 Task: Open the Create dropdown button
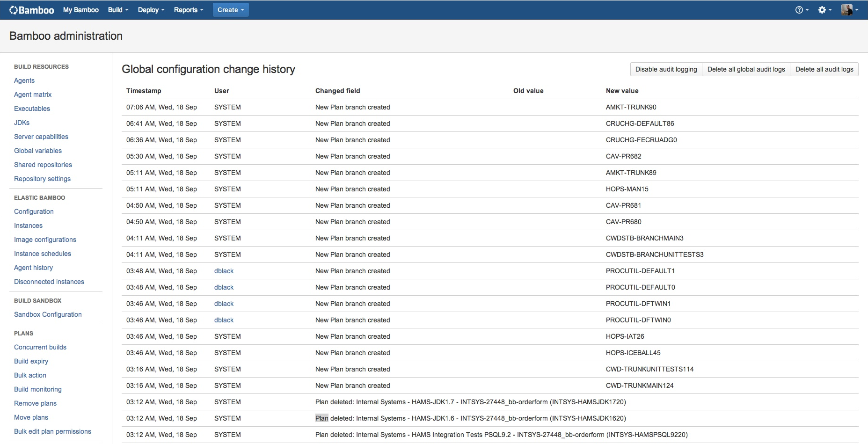tap(231, 10)
